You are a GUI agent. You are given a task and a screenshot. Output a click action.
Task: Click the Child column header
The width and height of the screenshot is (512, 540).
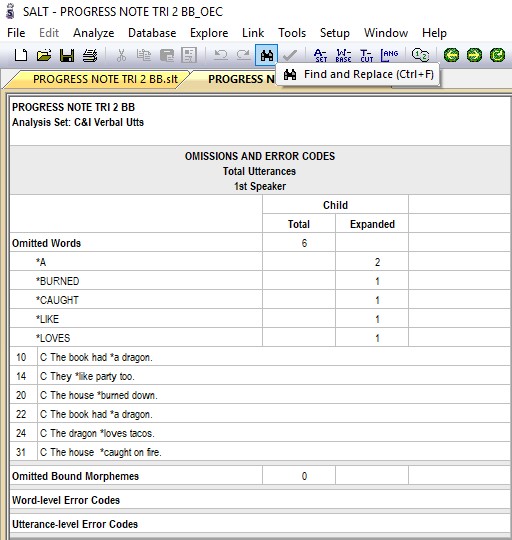[x=335, y=205]
